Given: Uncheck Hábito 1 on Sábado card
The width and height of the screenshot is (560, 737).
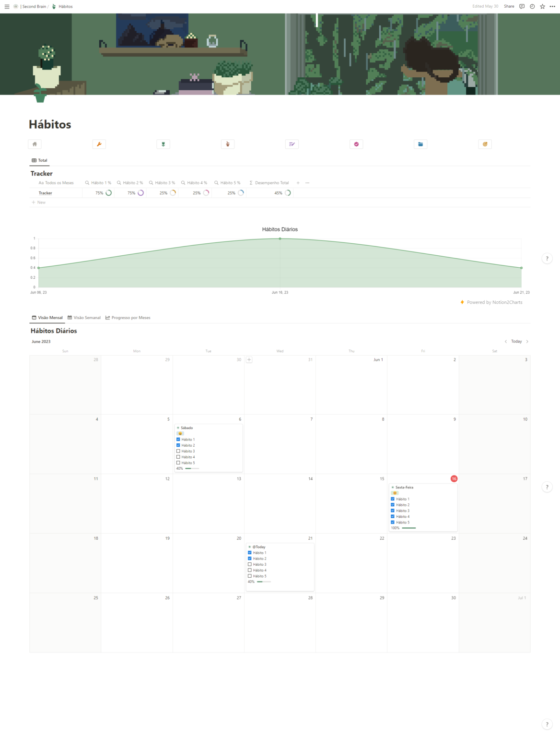Looking at the screenshot, I should pos(178,440).
